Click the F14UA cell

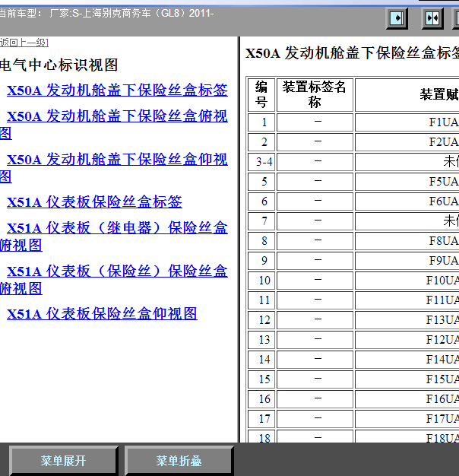[x=407, y=360]
